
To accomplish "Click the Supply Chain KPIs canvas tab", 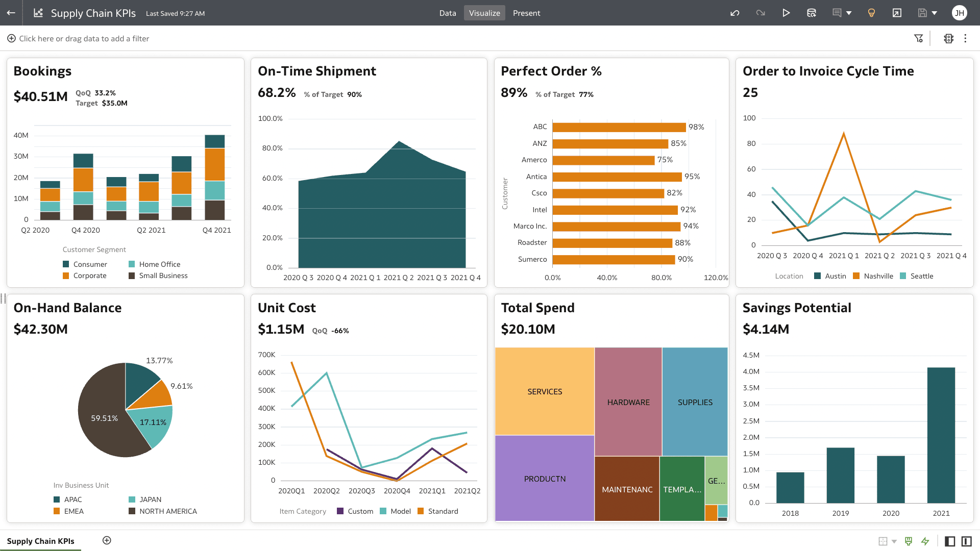I will click(x=41, y=541).
